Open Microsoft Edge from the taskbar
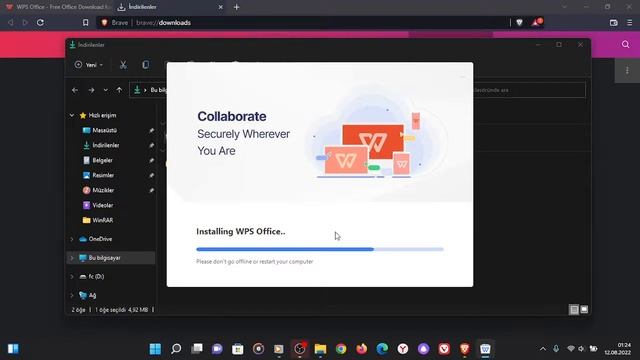 click(382, 349)
